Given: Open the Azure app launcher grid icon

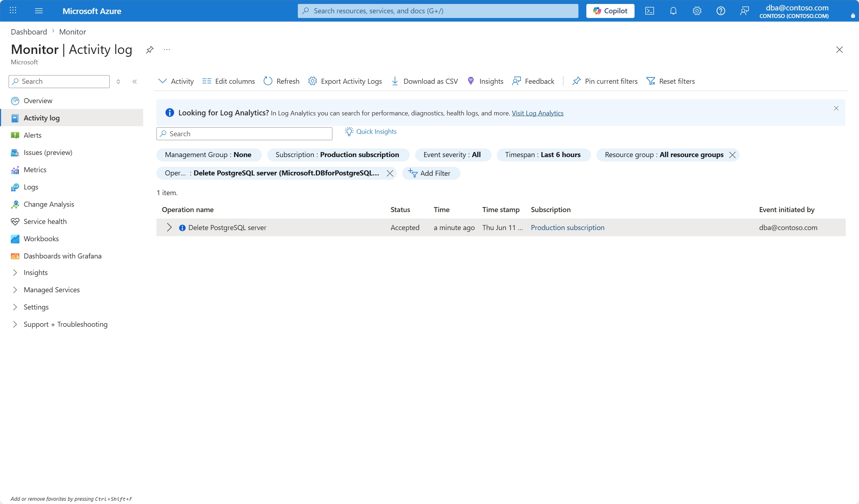Looking at the screenshot, I should (13, 10).
